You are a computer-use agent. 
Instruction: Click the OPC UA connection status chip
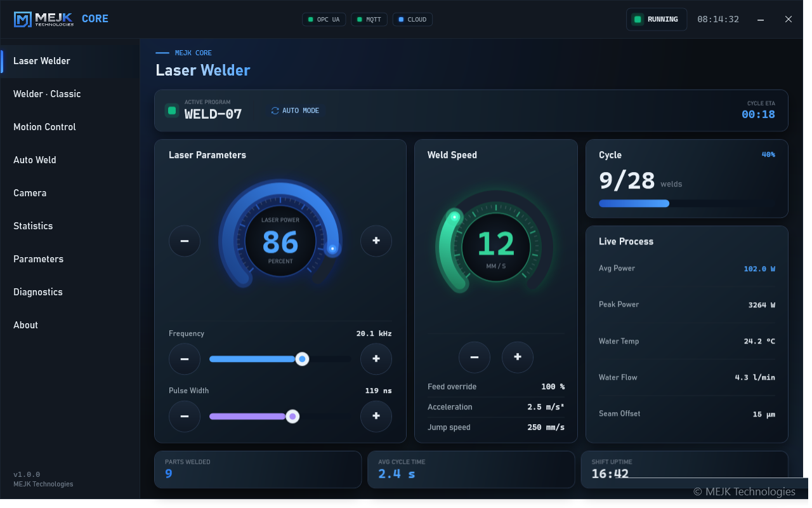pos(324,20)
